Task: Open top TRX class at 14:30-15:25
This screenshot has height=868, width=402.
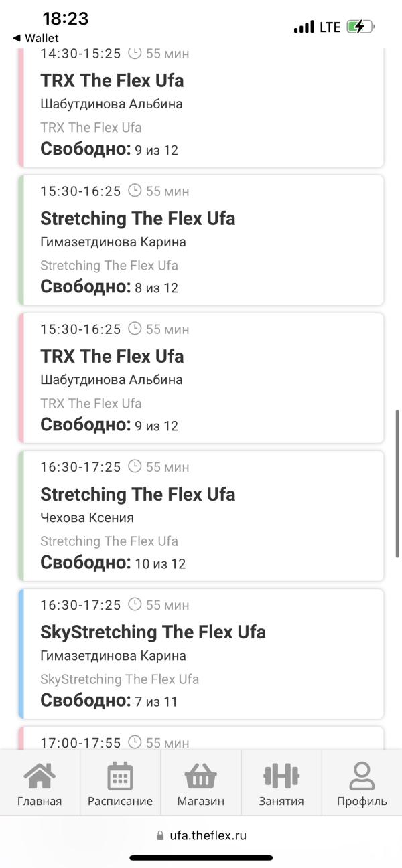Action: coord(201,107)
